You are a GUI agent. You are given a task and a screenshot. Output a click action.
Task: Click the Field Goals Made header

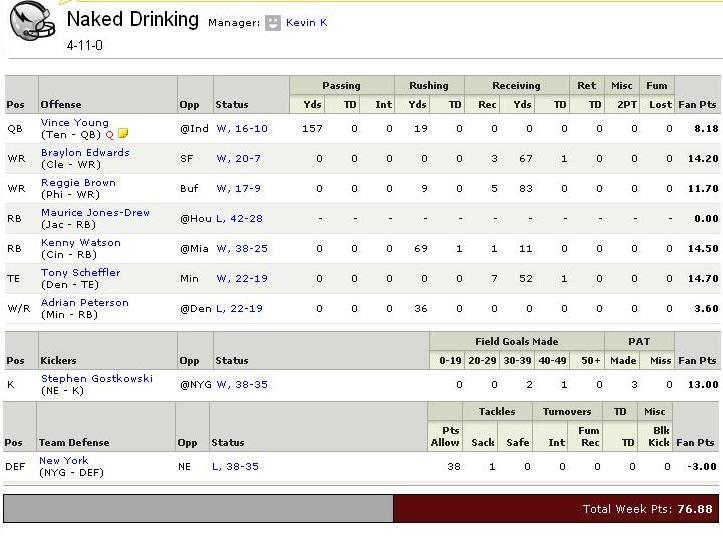(x=516, y=342)
